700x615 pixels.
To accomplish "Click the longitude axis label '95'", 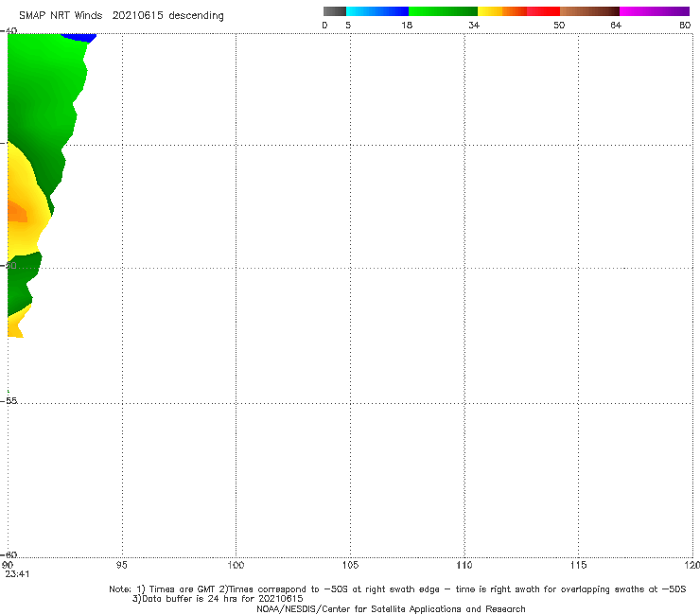I will (121, 565).
